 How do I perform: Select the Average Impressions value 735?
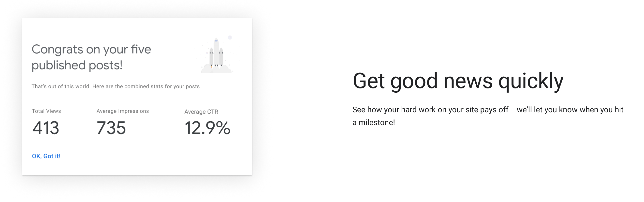(111, 128)
